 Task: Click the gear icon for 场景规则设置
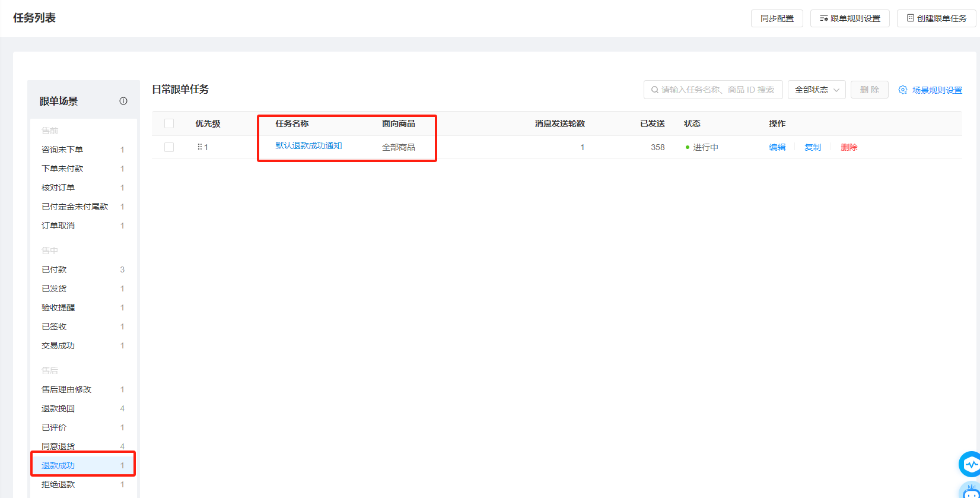pos(903,90)
